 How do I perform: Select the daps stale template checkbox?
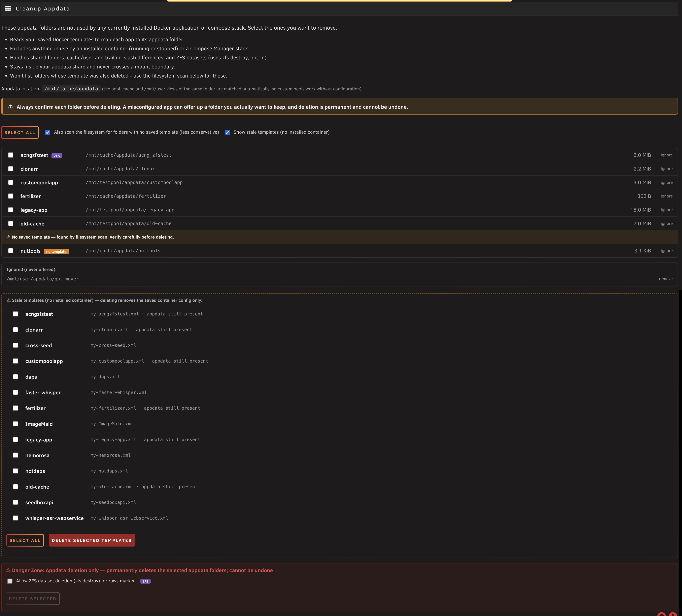click(15, 377)
